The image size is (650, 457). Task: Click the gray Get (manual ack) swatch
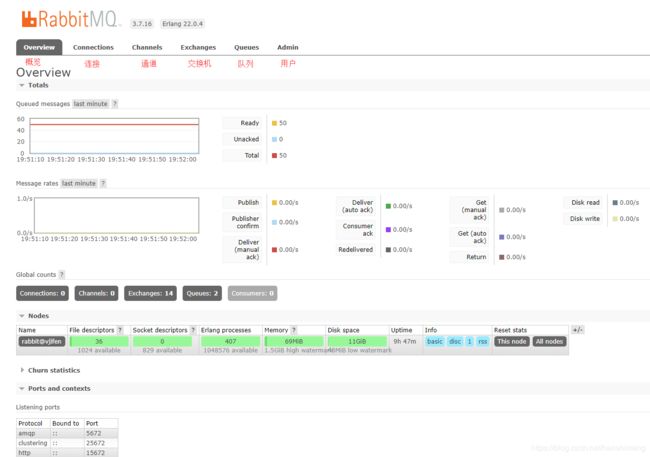pos(502,210)
